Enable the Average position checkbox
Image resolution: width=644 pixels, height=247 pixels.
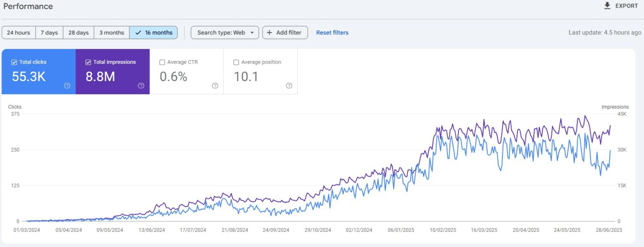pyautogui.click(x=236, y=62)
